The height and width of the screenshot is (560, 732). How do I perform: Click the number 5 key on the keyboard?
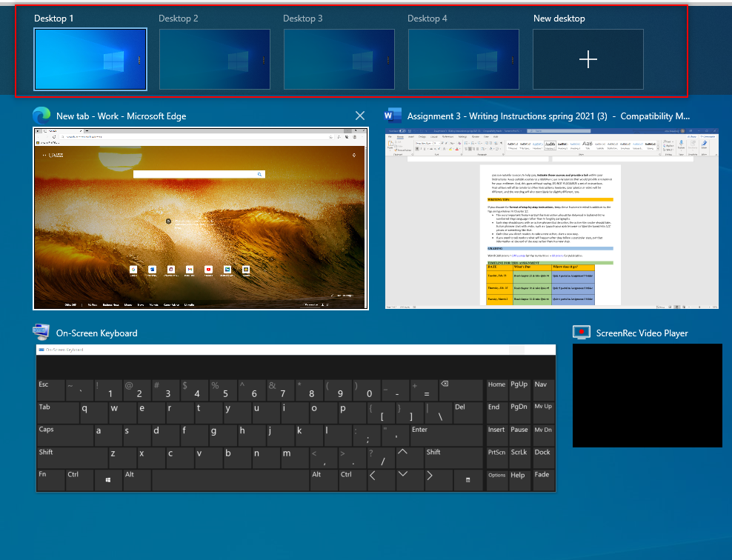click(223, 390)
